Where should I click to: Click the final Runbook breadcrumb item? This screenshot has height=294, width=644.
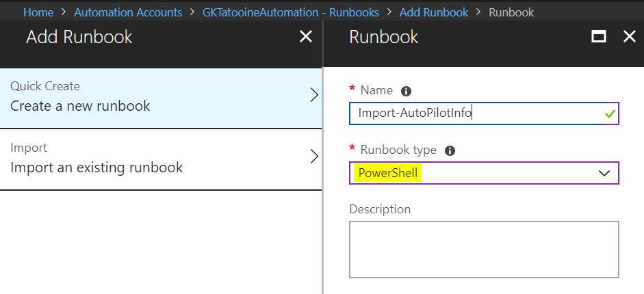[x=511, y=12]
